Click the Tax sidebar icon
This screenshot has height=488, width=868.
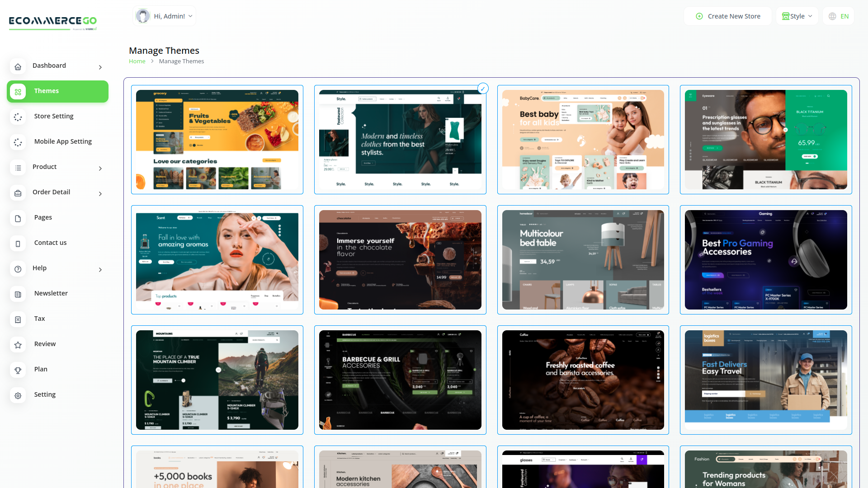[18, 319]
